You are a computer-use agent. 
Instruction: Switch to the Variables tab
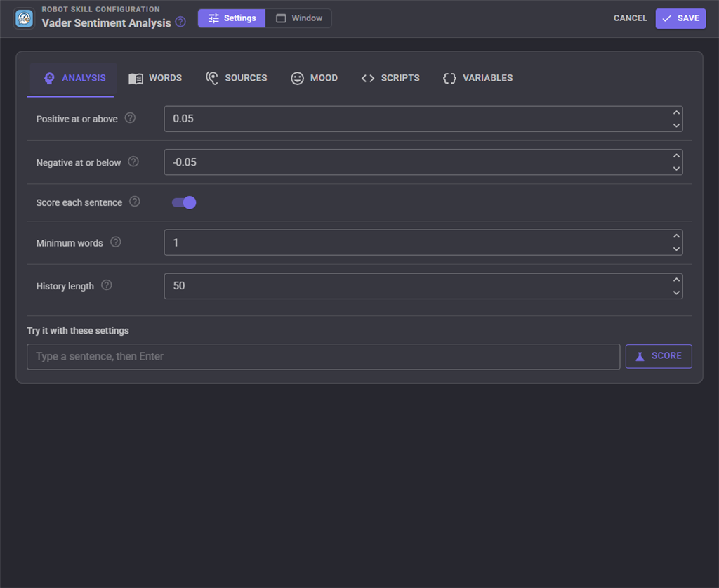477,79
